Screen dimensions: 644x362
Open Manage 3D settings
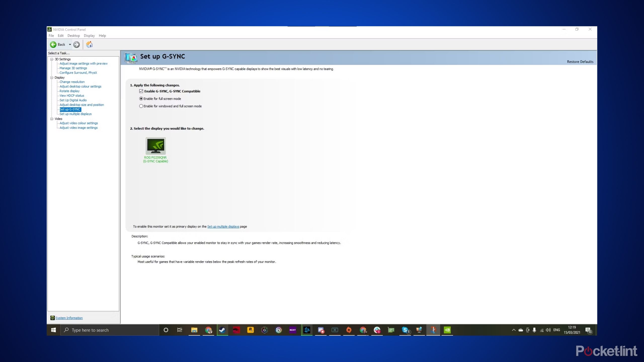73,68
